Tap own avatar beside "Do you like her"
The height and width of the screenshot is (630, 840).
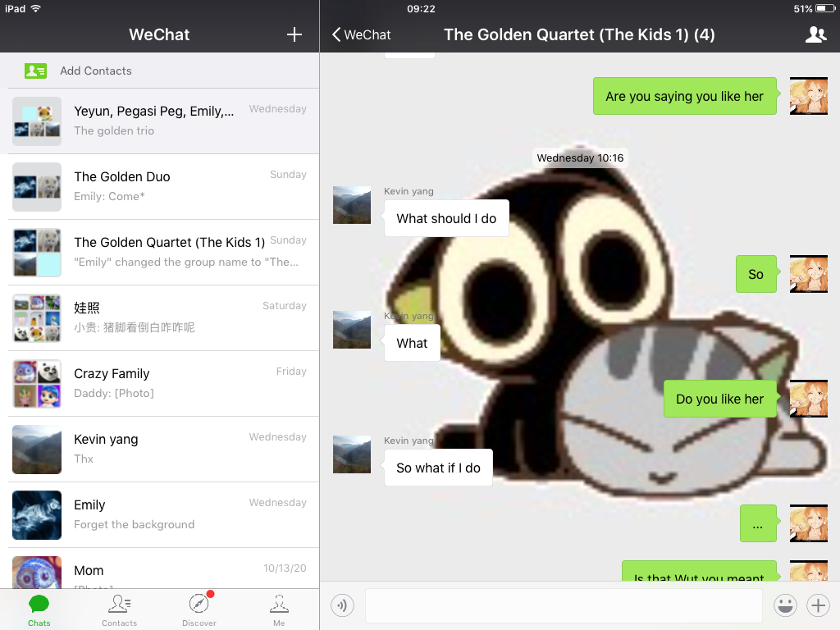pyautogui.click(x=808, y=399)
